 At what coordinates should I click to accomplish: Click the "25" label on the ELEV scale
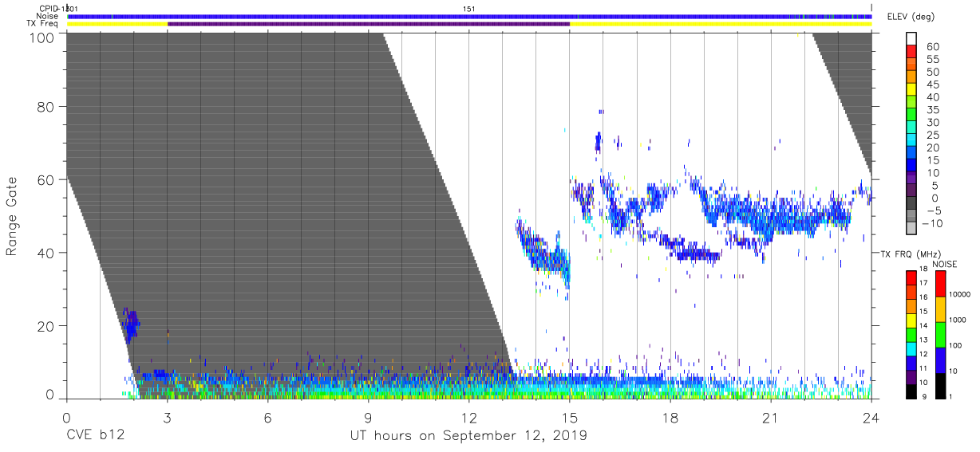coord(932,136)
